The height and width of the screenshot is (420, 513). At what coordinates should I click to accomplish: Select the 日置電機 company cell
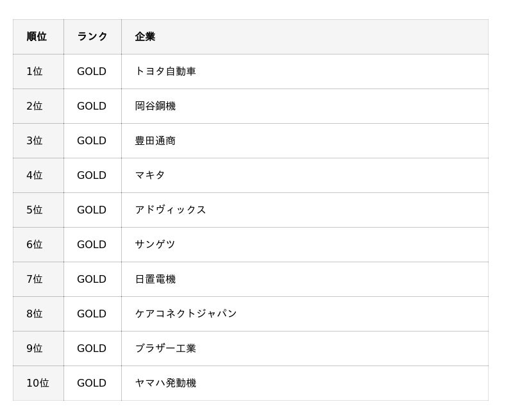tap(155, 279)
